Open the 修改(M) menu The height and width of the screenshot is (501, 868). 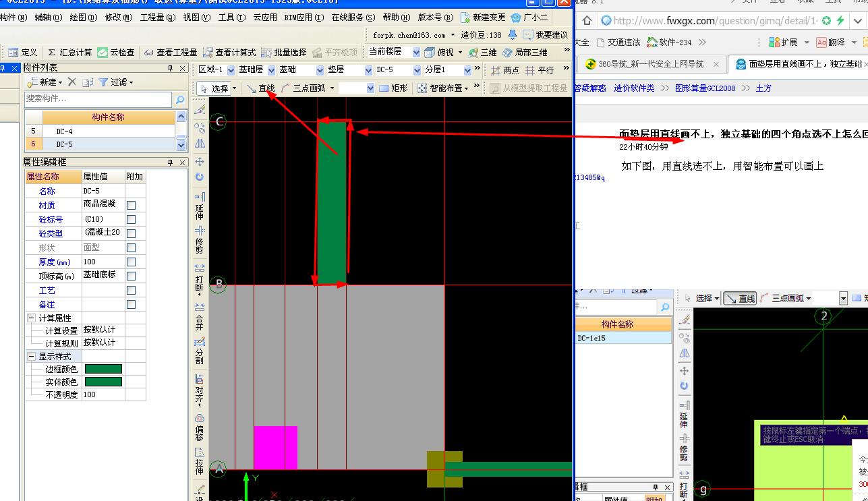(119, 18)
